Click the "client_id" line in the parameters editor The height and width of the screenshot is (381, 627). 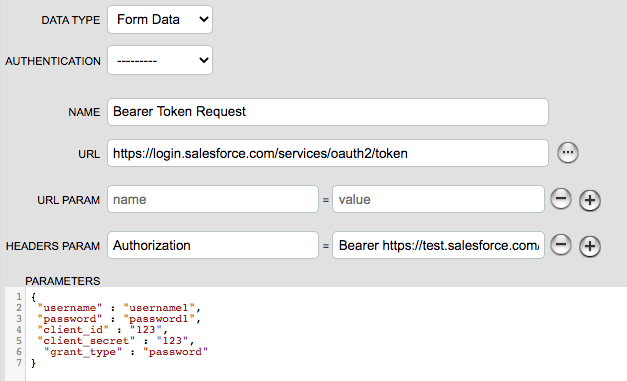click(x=102, y=330)
